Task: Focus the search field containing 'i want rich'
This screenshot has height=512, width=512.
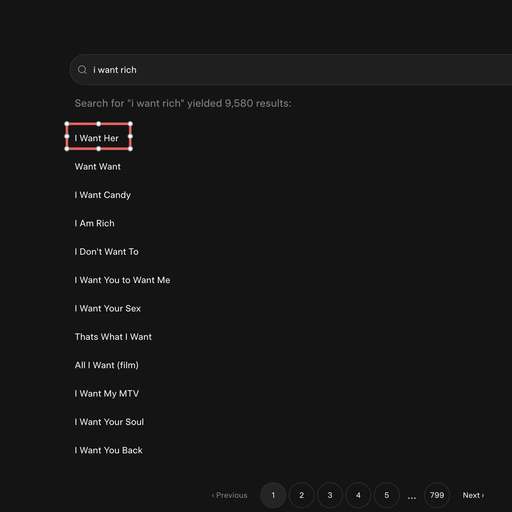Action: tap(291, 70)
